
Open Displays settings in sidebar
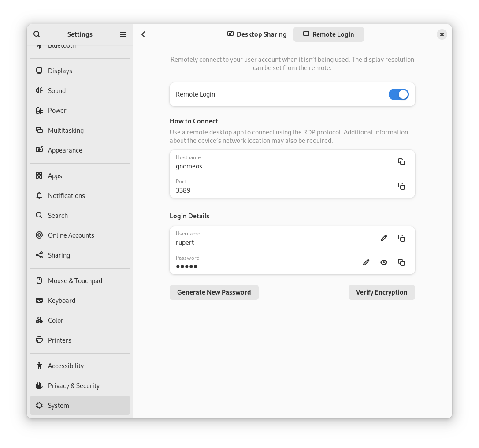pos(60,71)
